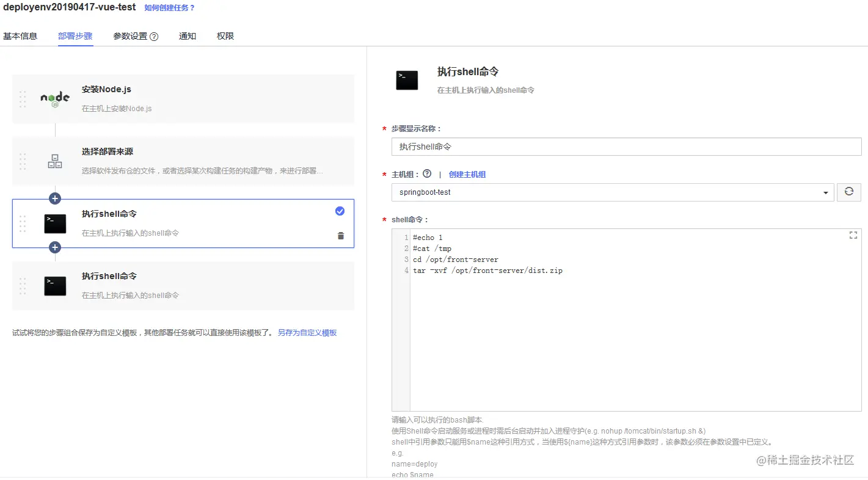Switch to the 基本信息 tab

pyautogui.click(x=20, y=35)
